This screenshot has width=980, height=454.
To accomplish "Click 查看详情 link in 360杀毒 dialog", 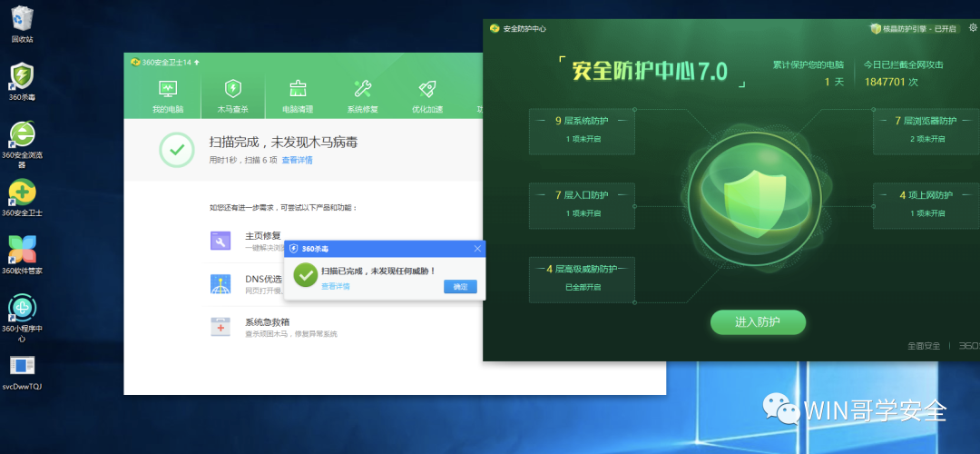I will [336, 286].
